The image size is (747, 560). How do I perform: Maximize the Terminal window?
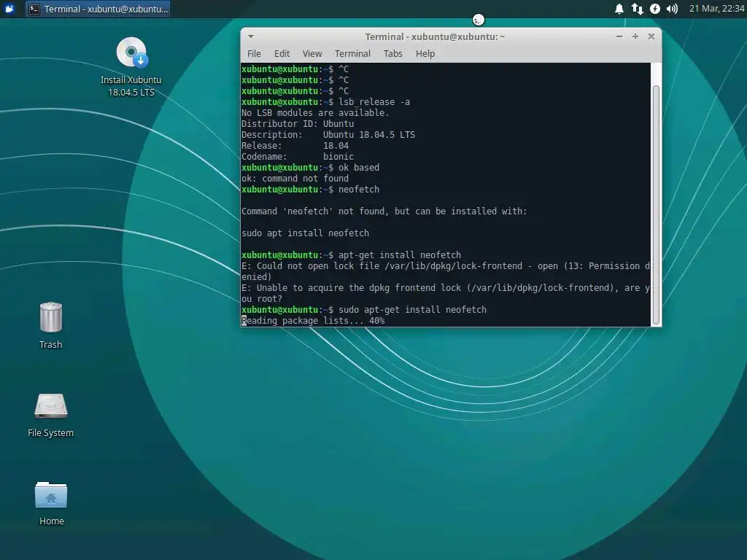tap(635, 36)
